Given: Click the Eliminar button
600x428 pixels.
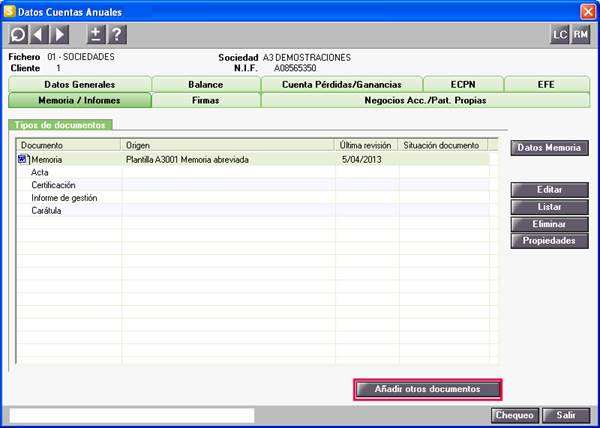Looking at the screenshot, I should tap(549, 224).
